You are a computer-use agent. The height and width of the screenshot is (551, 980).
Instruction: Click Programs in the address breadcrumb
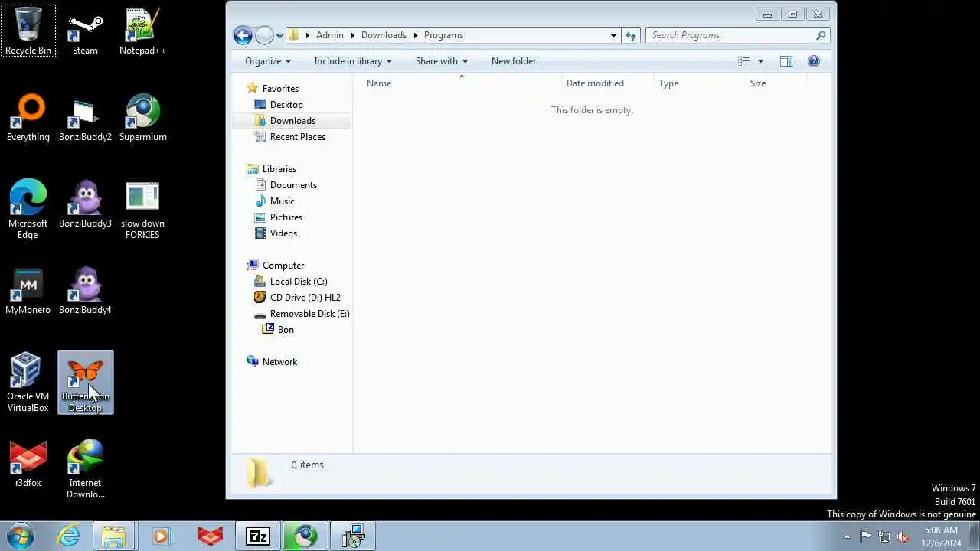(443, 35)
